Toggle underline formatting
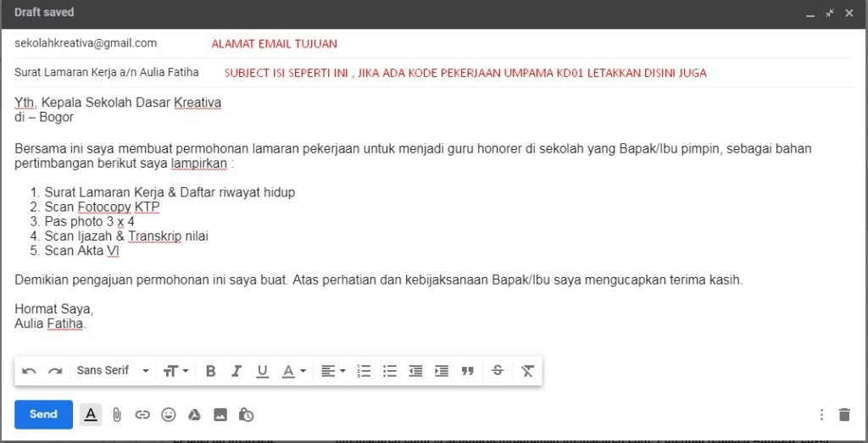This screenshot has height=443, width=868. (263, 371)
